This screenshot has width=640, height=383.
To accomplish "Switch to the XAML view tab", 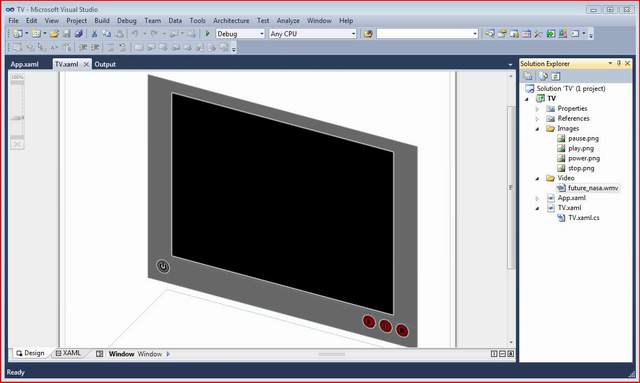I will click(x=68, y=353).
